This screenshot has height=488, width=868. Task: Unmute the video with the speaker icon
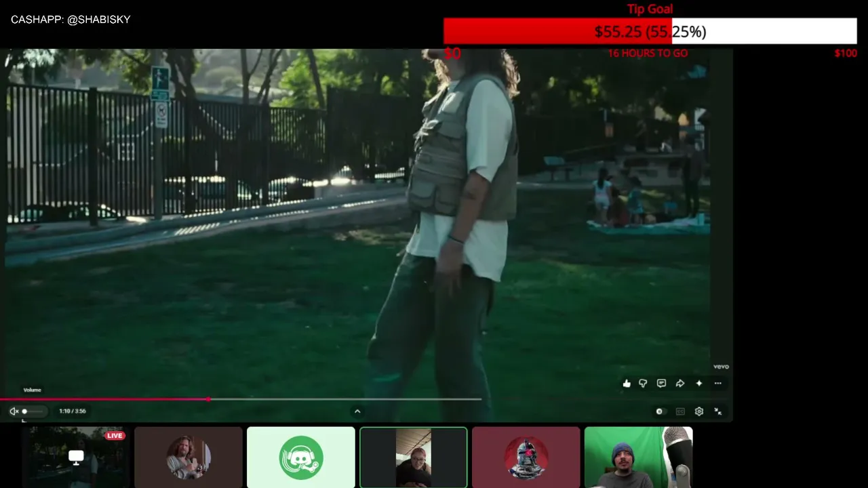point(14,411)
